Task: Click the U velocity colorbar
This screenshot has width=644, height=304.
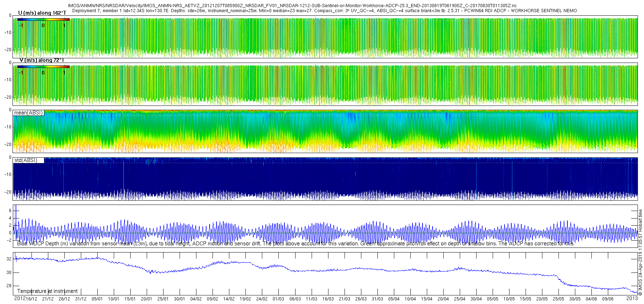Action: pos(43,20)
